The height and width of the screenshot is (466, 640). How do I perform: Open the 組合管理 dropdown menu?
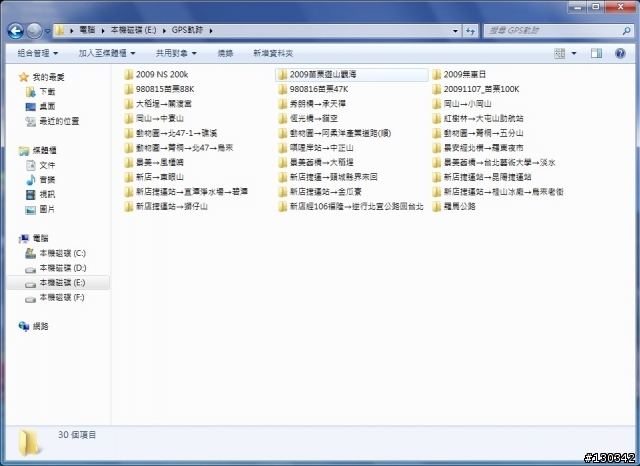coord(38,53)
